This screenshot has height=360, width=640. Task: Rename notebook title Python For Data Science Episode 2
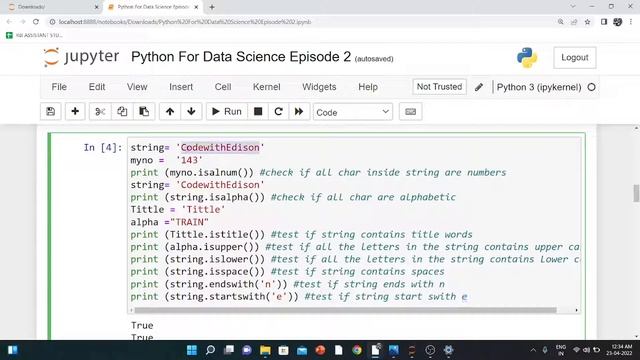coord(241,57)
